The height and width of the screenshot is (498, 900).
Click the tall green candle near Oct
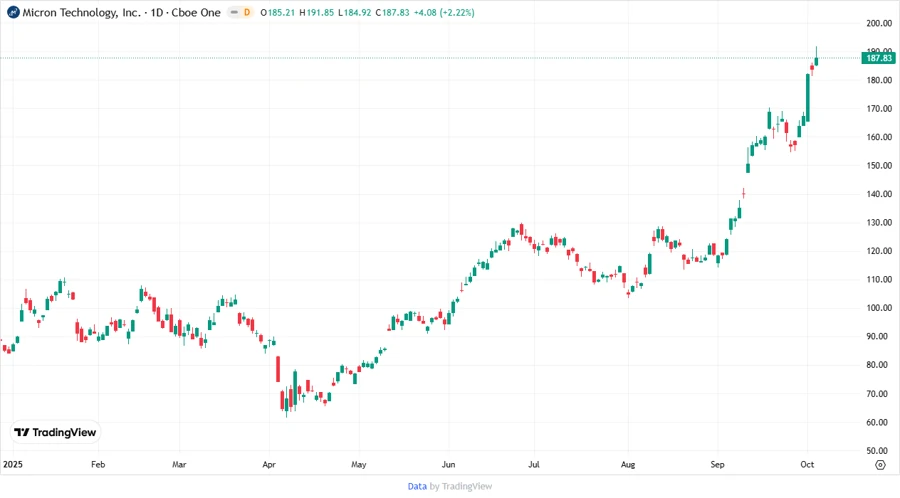tap(808, 97)
